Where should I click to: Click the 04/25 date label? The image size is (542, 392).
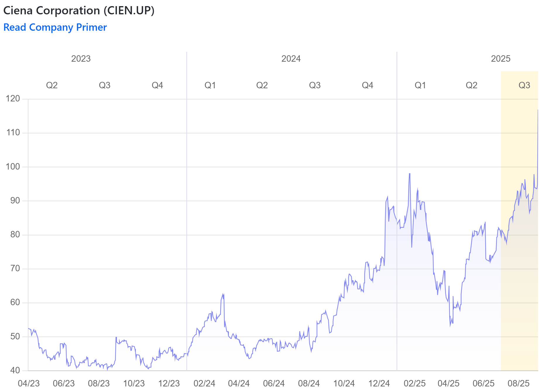coord(449,383)
